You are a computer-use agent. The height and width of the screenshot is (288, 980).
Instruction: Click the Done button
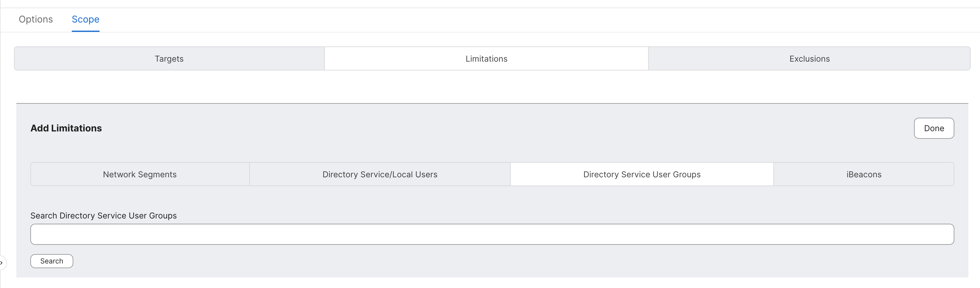point(934,129)
